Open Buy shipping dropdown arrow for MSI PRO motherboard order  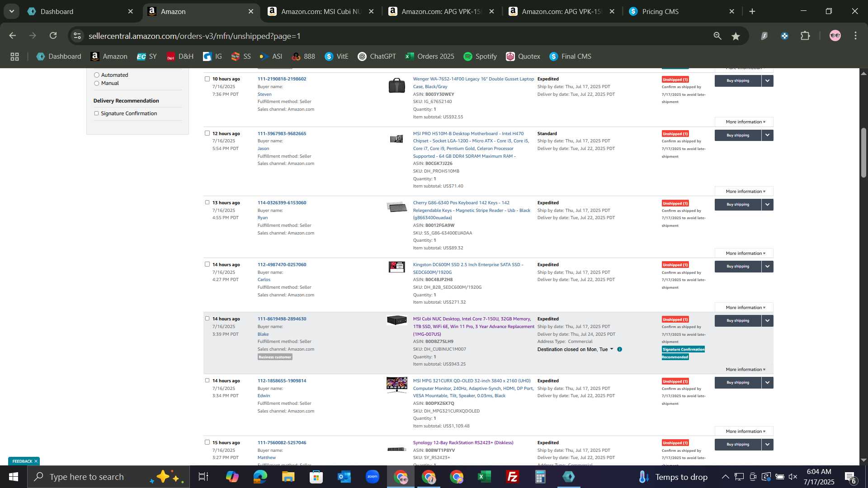[767, 136]
